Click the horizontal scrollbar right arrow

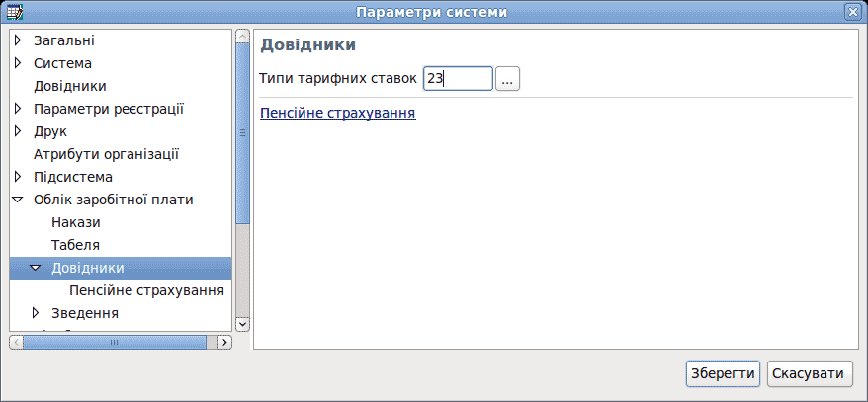pos(224,343)
